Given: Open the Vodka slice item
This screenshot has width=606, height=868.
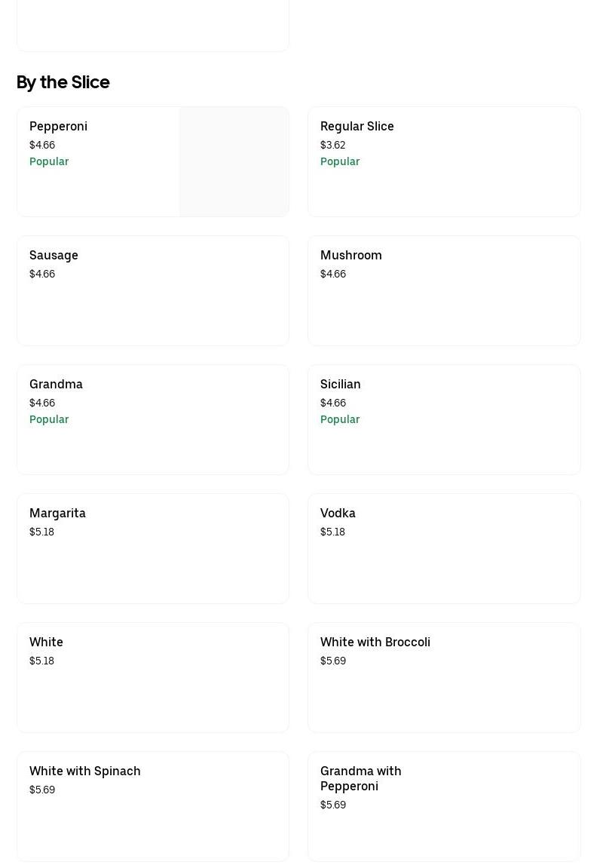Looking at the screenshot, I should tap(444, 548).
